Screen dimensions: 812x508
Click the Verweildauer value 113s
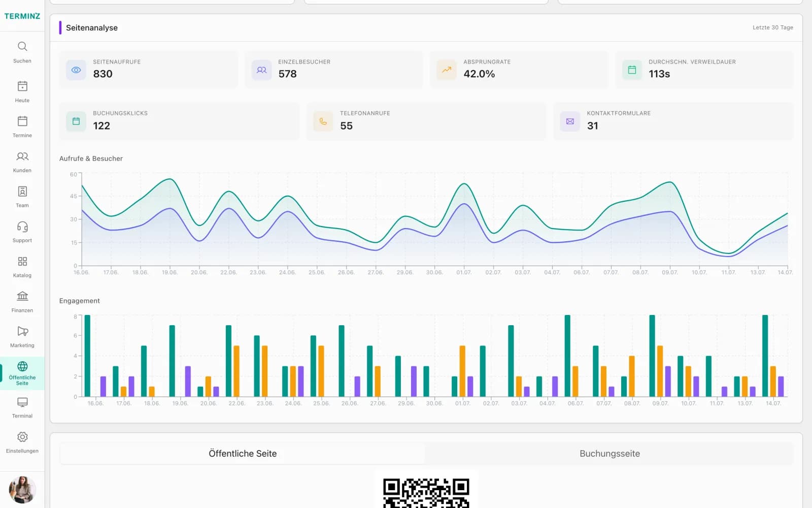[659, 74]
